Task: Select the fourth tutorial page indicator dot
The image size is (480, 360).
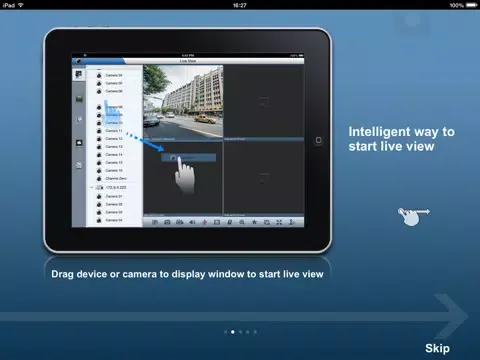Action: [248, 332]
